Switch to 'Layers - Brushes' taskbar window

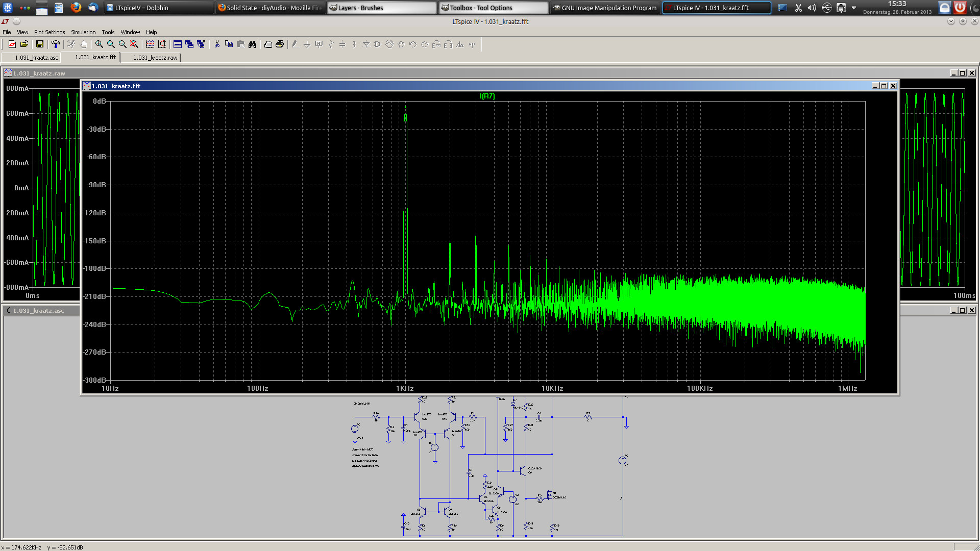coord(382,8)
